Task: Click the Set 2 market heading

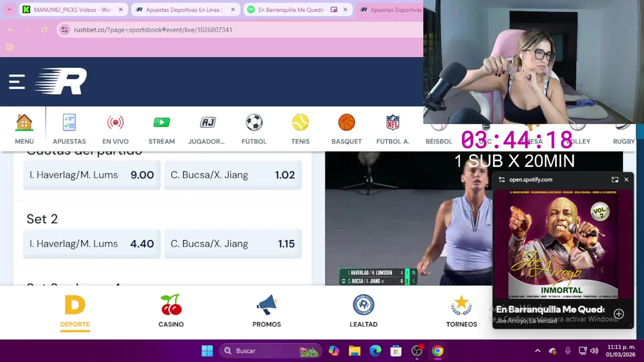Action: [x=42, y=219]
